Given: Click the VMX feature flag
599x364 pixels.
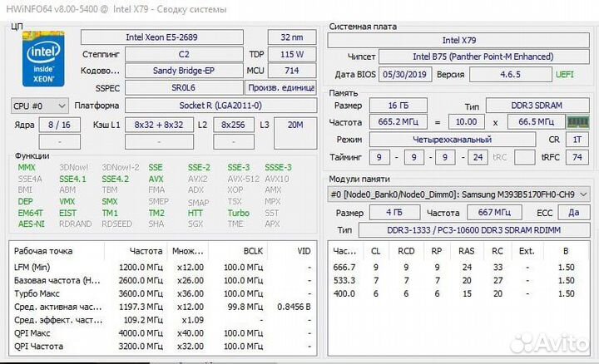Looking at the screenshot, I should pos(67,201).
